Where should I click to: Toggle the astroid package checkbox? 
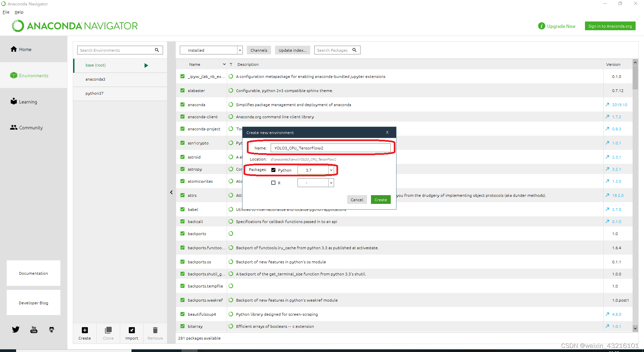(182, 157)
